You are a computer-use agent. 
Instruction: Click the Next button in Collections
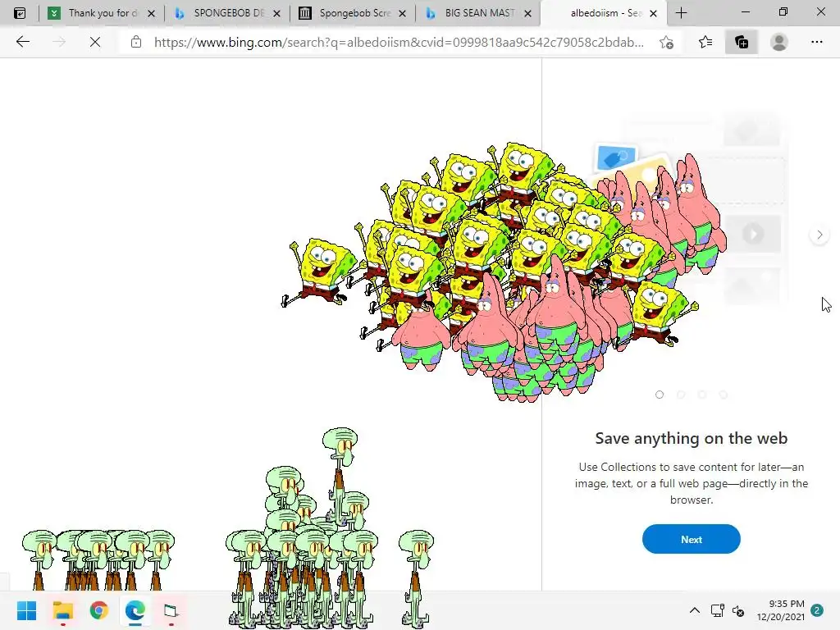pos(691,539)
